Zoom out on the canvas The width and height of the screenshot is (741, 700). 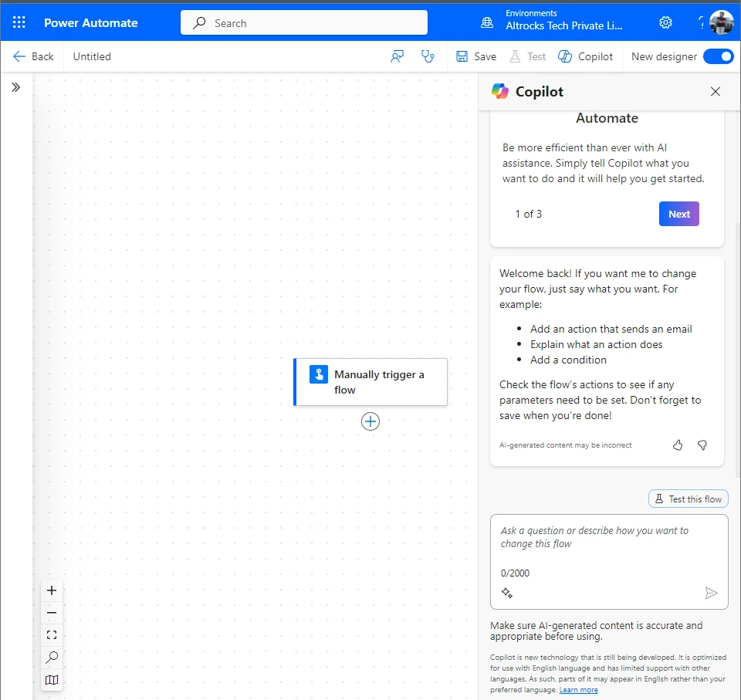coord(52,613)
